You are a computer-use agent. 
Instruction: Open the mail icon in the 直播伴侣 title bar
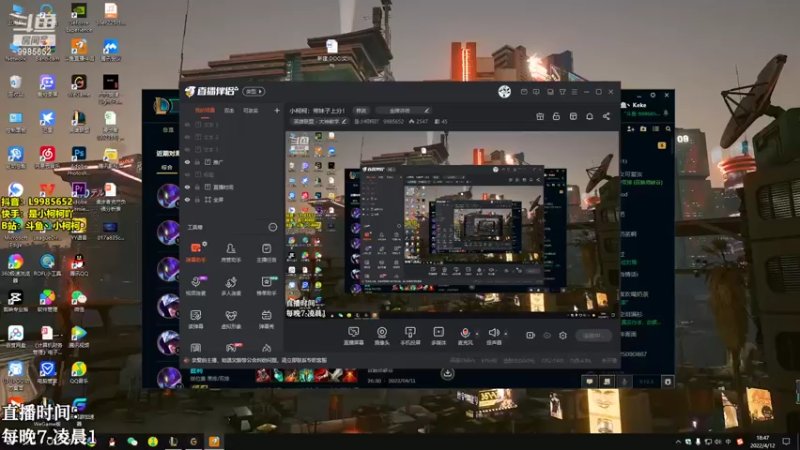[524, 92]
